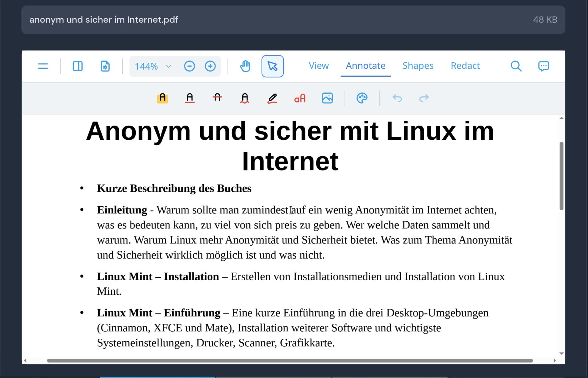Select the freehand ink pen tool
This screenshot has width=588, height=378.
(272, 98)
